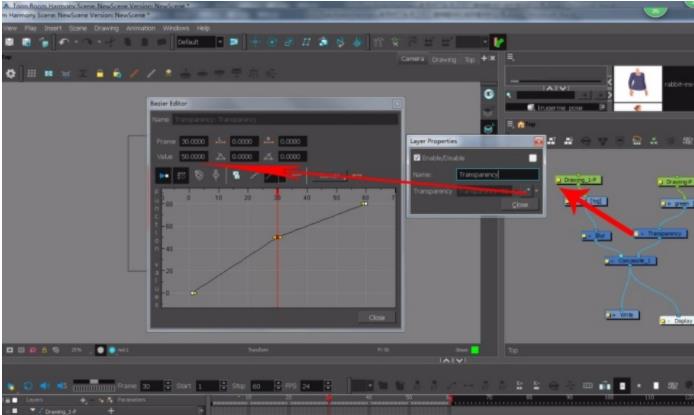Screen dimensions: 694x415
Task: Select the Write node in Node view
Action: [x=622, y=315]
